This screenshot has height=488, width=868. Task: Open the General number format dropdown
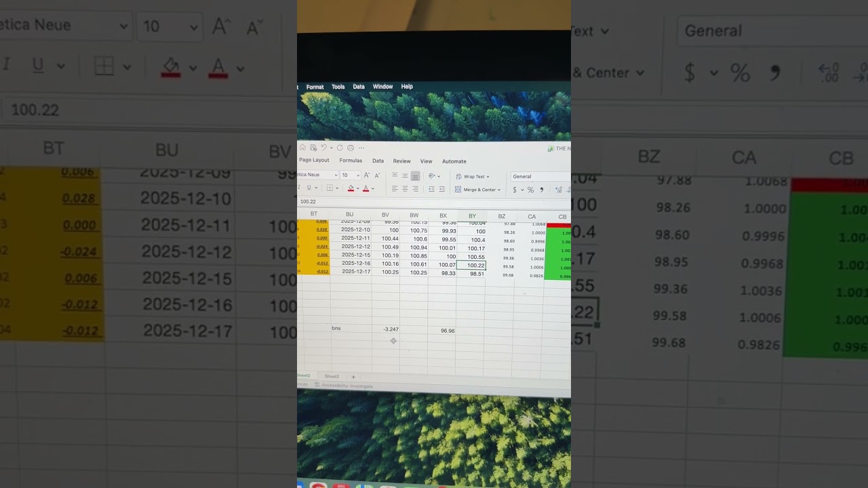[x=541, y=176]
